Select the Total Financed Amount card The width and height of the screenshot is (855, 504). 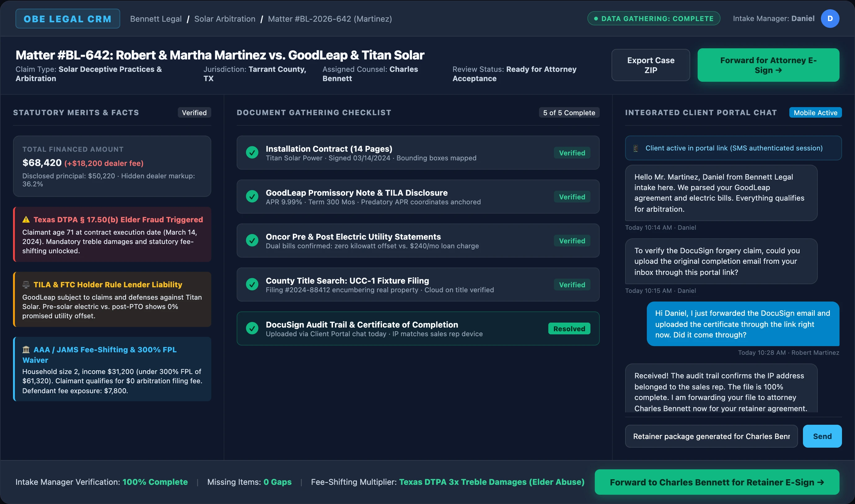112,166
